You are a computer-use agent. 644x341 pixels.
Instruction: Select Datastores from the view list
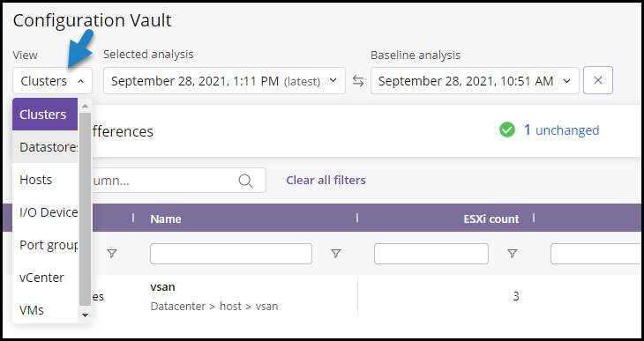tap(45, 147)
